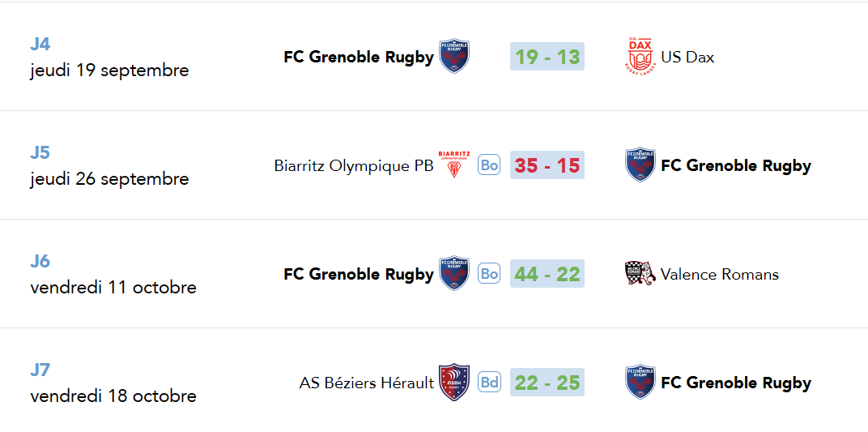Image resolution: width=868 pixels, height=432 pixels.
Task: Open Valence Romans team name link
Action: pos(720,274)
